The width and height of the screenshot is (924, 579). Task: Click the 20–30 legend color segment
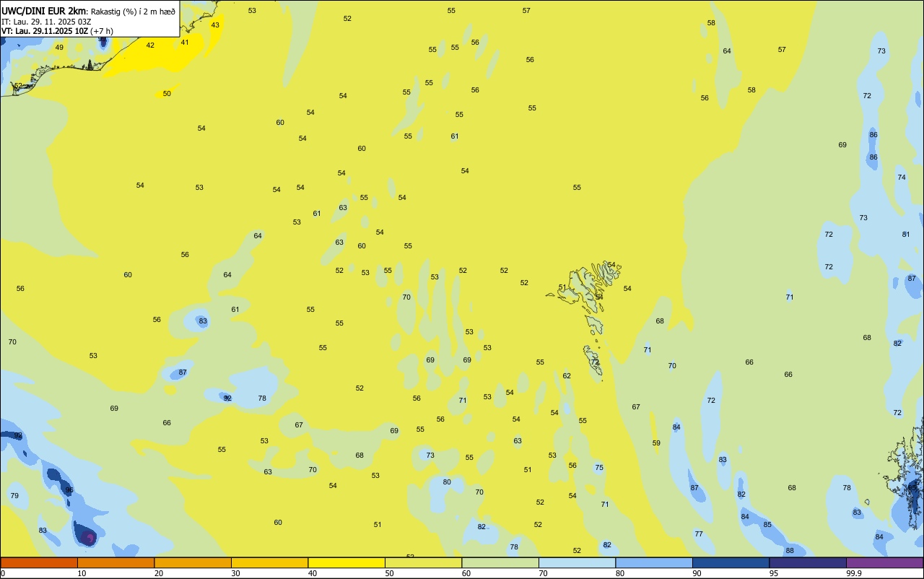pyautogui.click(x=193, y=562)
